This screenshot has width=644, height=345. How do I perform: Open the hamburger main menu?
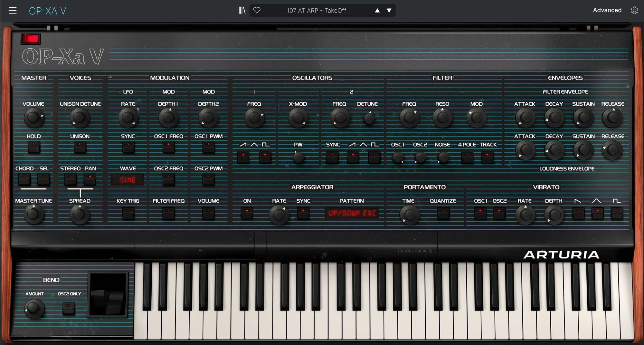(13, 11)
